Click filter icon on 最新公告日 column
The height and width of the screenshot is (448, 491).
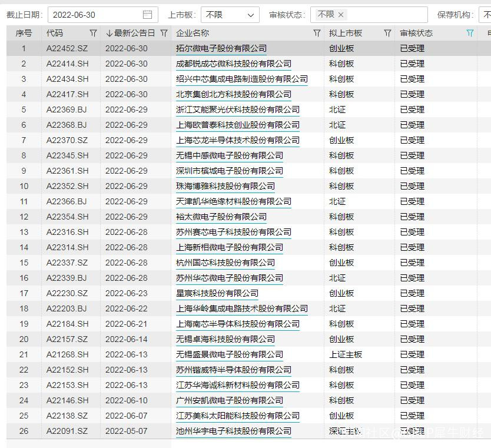[164, 33]
